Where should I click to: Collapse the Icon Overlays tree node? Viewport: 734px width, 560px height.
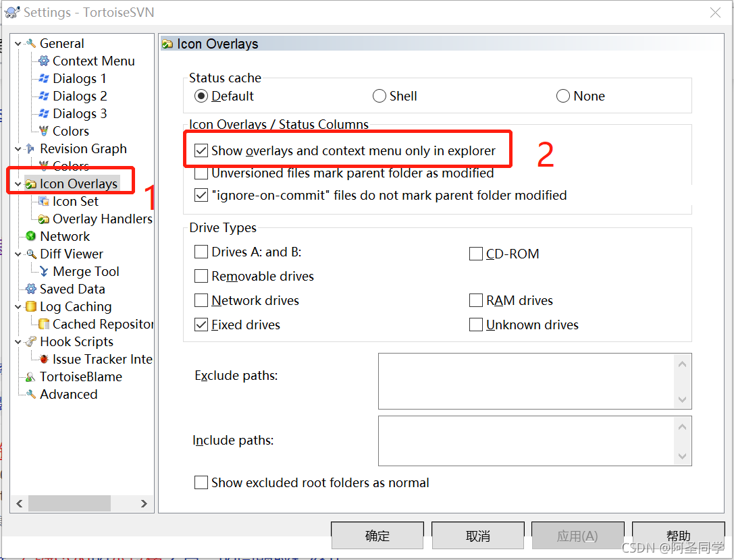point(18,184)
